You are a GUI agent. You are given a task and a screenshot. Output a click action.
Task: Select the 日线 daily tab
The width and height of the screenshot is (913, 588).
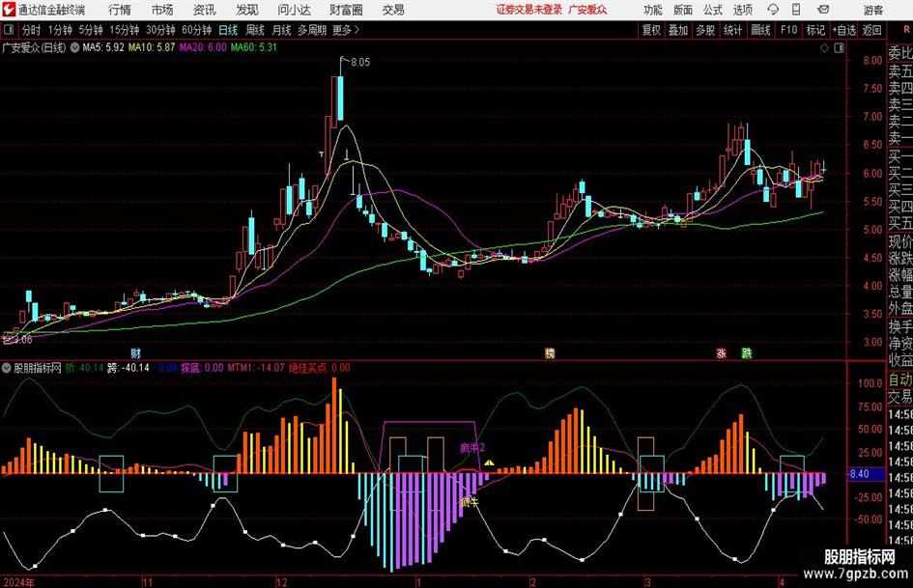[228, 30]
